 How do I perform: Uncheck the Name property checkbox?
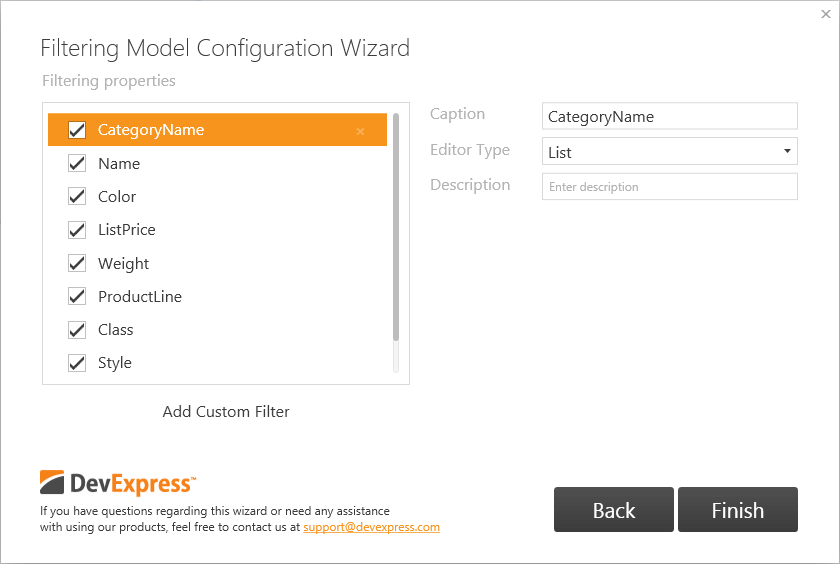tap(77, 163)
